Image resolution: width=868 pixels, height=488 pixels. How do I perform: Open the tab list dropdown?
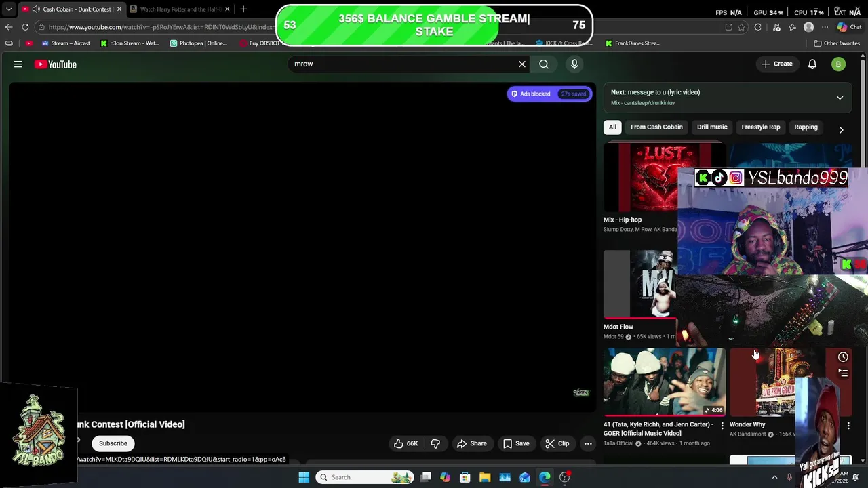[x=8, y=9]
